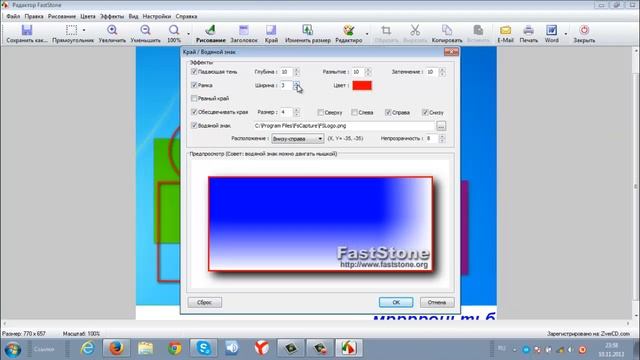Open the View (Вид) menu

click(x=133, y=16)
